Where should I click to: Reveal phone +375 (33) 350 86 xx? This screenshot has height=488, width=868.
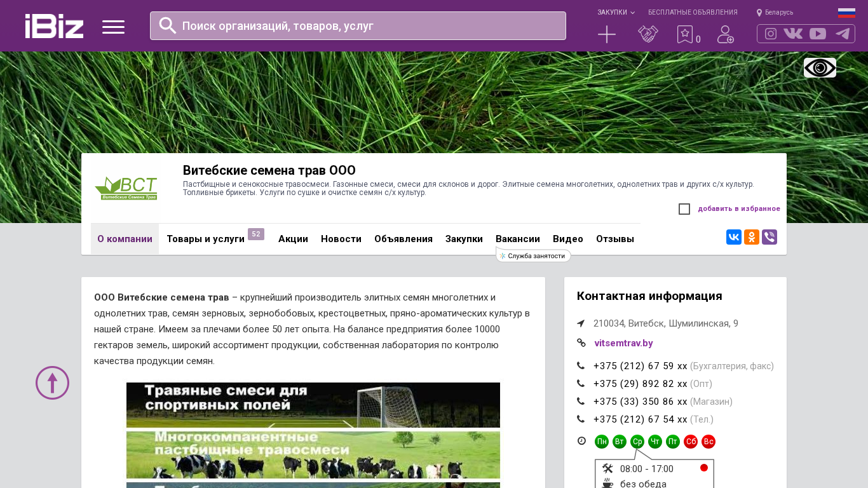[640, 402]
